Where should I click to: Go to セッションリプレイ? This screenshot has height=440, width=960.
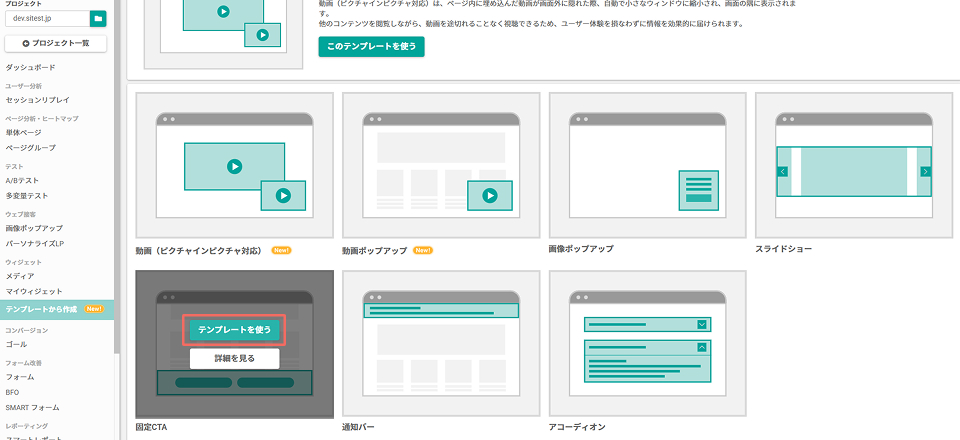[x=37, y=100]
